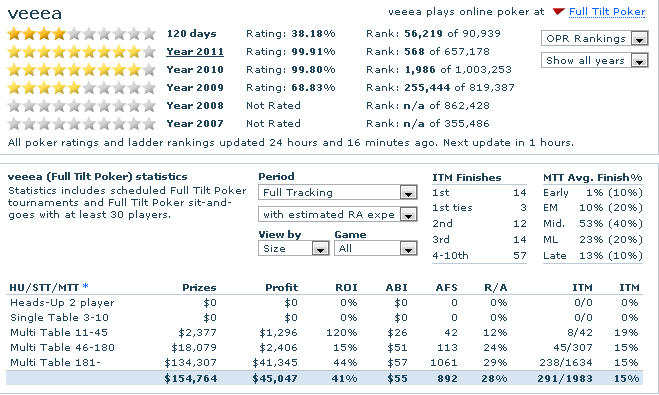This screenshot has width=659, height=395.
Task: Click the ROI column header
Action: tap(346, 287)
